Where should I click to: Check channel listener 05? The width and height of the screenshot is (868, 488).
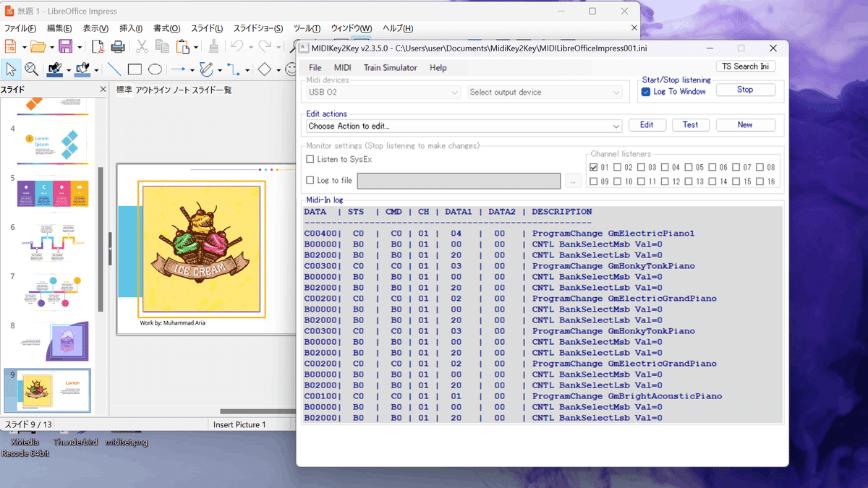tap(689, 168)
